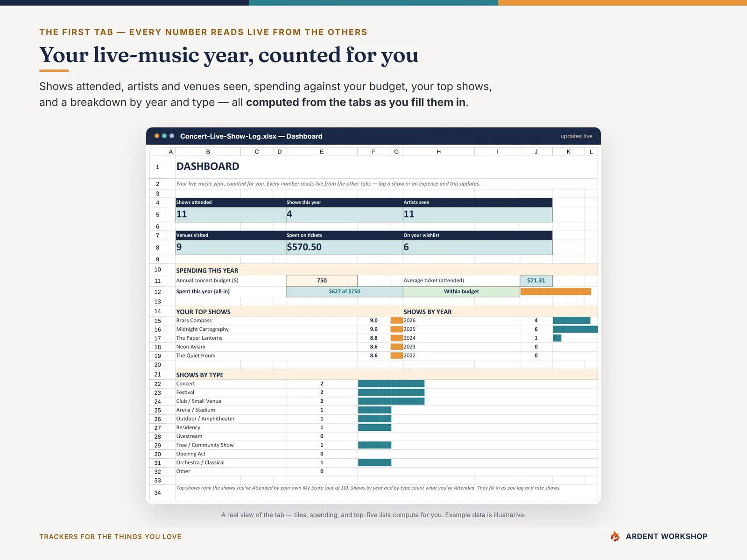Screen dimensions: 747x560
Task: Select row header 14
Action: point(158,311)
